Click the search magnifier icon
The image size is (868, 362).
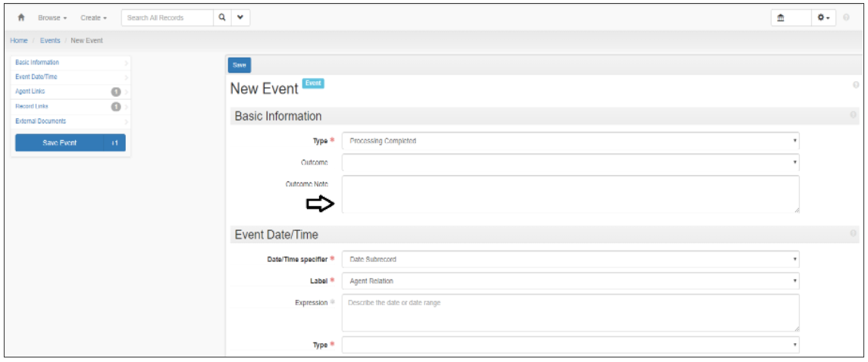[x=222, y=17]
